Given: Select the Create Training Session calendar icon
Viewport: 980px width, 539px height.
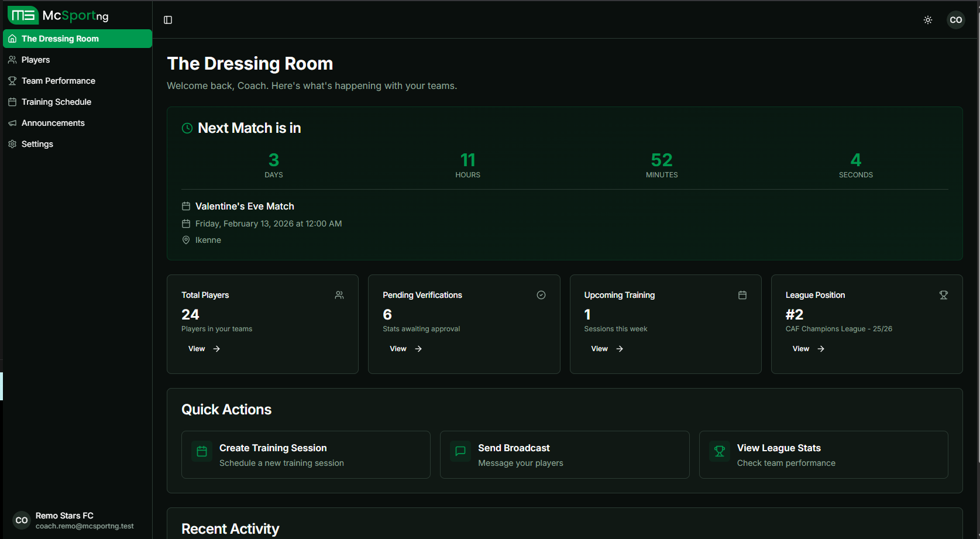Looking at the screenshot, I should coord(201,451).
